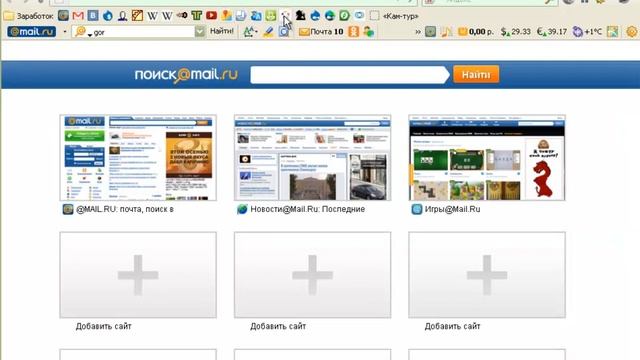Open the second Wikipedia W bookmark
Screen dimensions: 640x360
(167, 16)
